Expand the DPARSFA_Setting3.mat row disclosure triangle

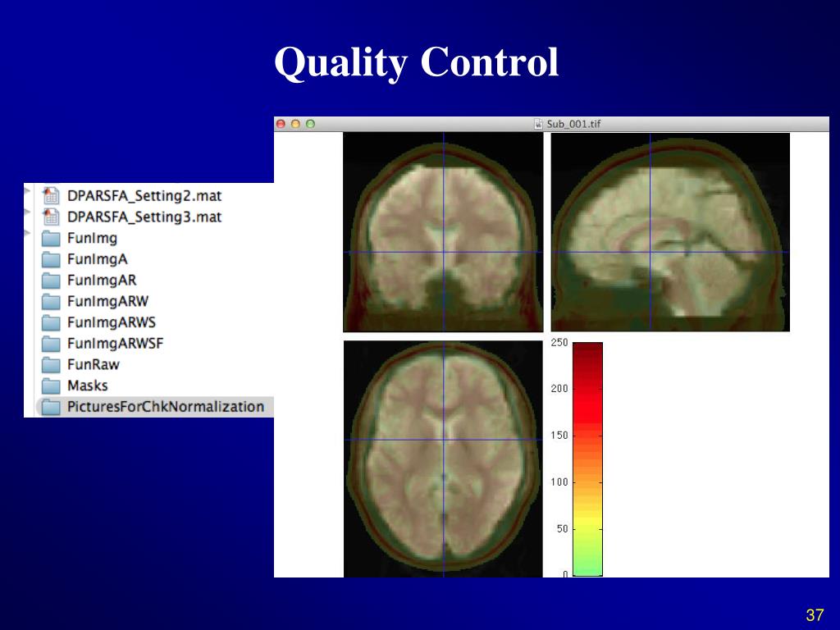coord(27,212)
